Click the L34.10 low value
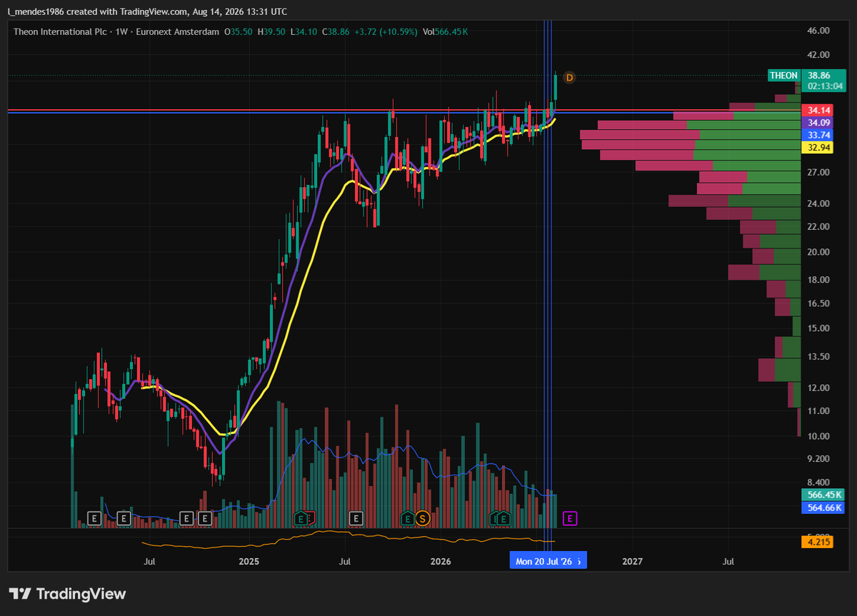Viewport: 857px width, 616px height. [304, 32]
